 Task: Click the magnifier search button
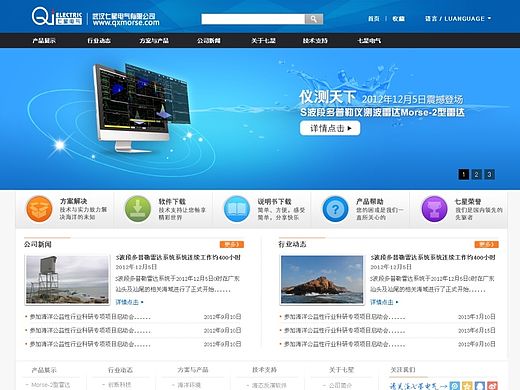[314, 19]
